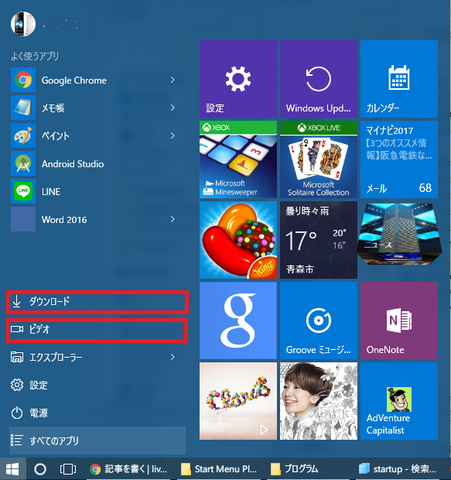Open Cortana circle on taskbar
The width and height of the screenshot is (451, 480).
pos(40,469)
